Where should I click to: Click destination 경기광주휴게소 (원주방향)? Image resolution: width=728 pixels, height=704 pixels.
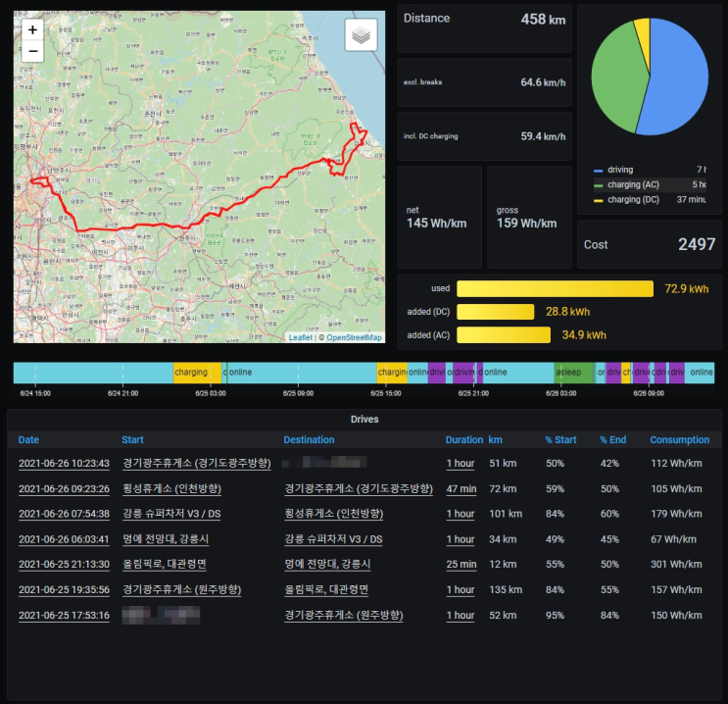pos(344,615)
